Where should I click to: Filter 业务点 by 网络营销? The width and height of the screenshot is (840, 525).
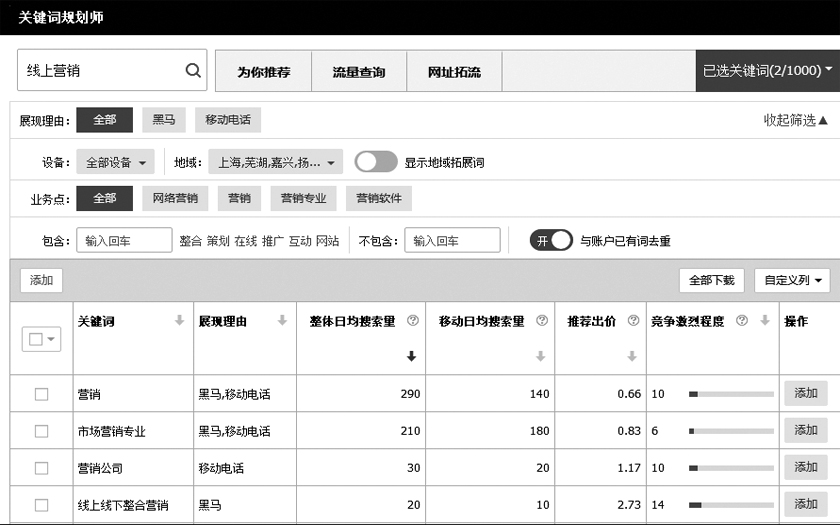click(175, 199)
